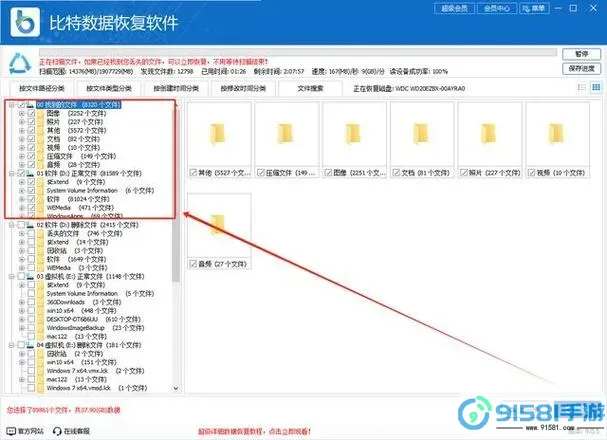Switch to 按修改时间分类 tab
Image resolution: width=607 pixels, height=440 pixels.
(x=243, y=89)
